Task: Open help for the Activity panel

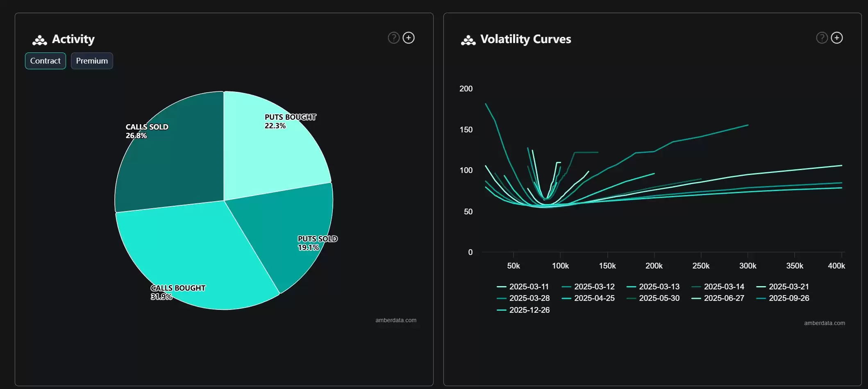Action: tap(393, 38)
